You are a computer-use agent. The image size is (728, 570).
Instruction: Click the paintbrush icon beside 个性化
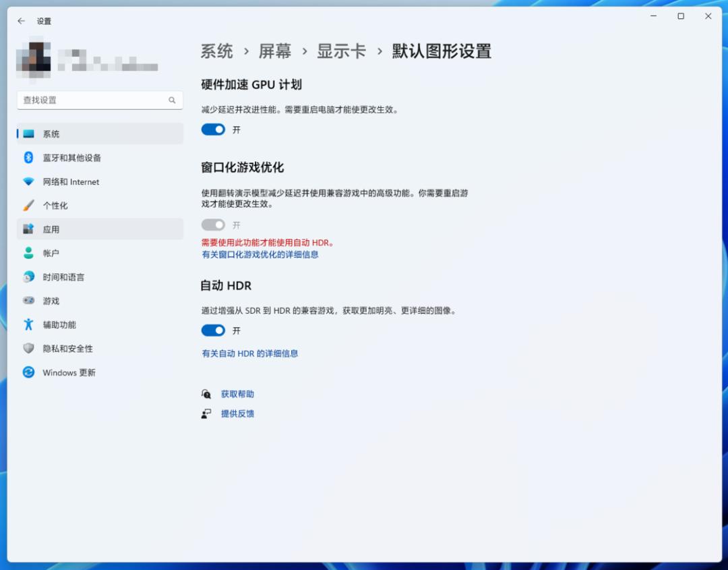click(29, 205)
